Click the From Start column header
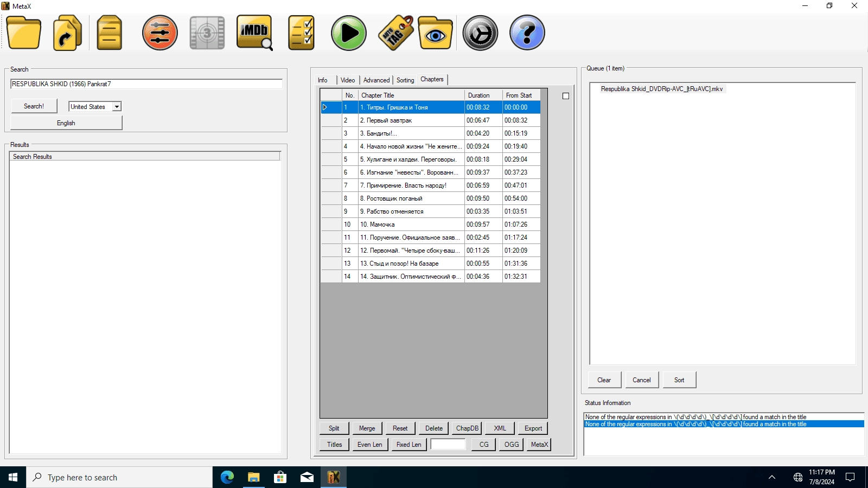868x488 pixels. tap(521, 95)
